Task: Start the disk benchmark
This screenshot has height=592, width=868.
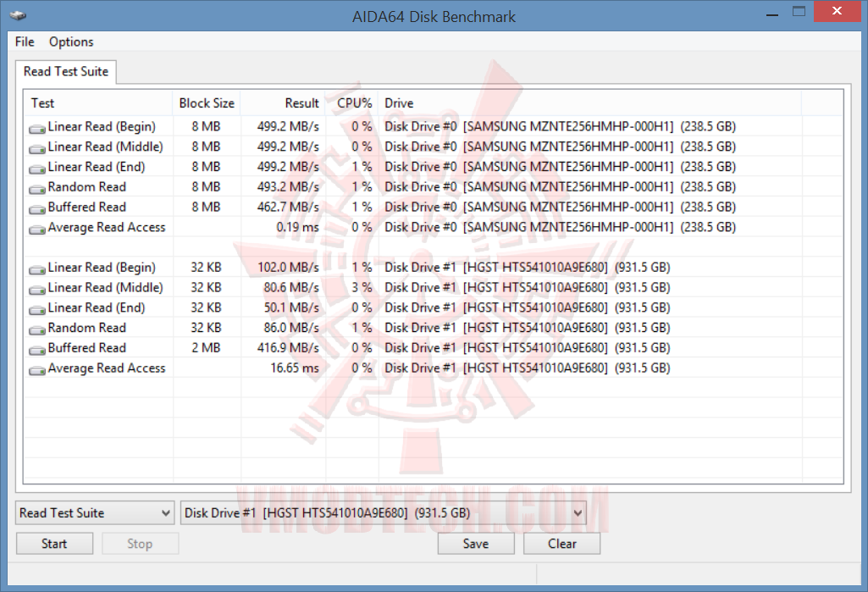Action: [x=54, y=544]
